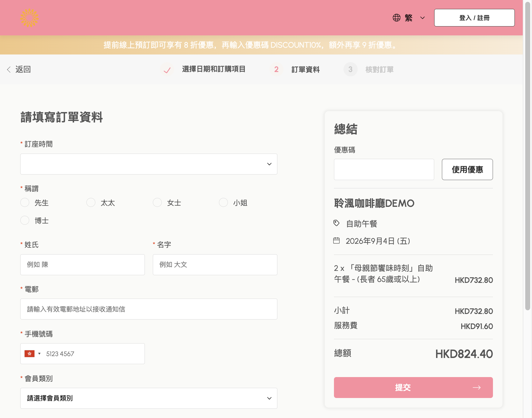Screen dimensions: 532x418
Task: Select the 小姐 radio button
Action: click(x=224, y=203)
